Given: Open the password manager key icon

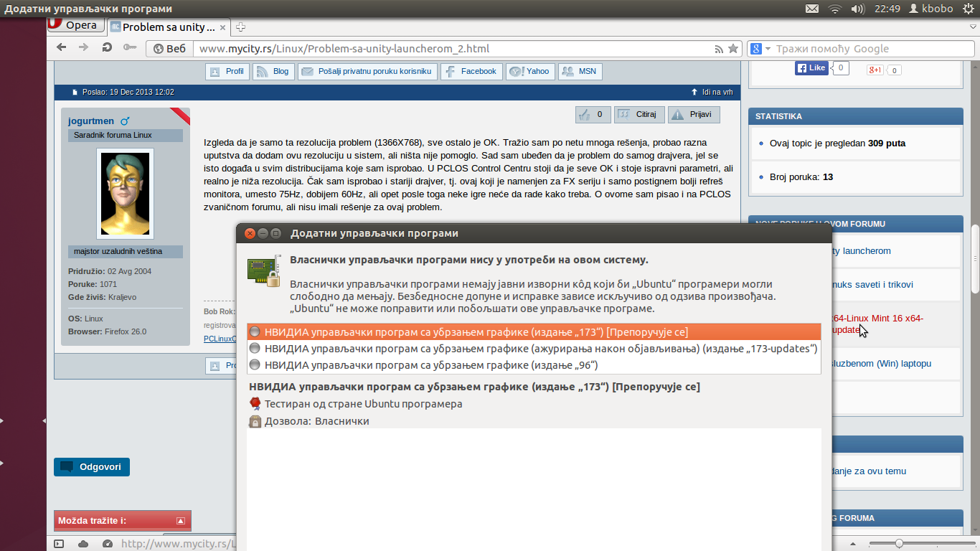Looking at the screenshot, I should tap(129, 48).
